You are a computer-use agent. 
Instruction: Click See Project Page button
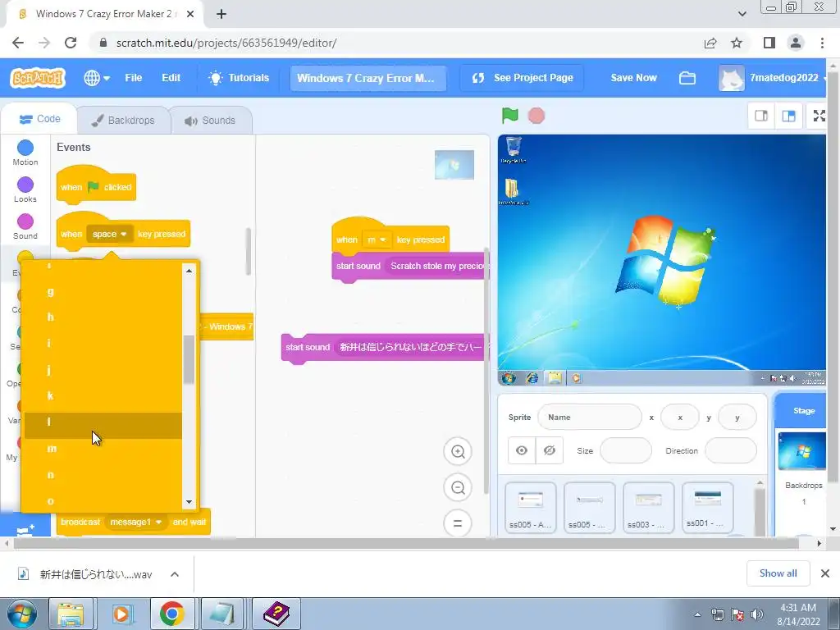[x=523, y=78]
